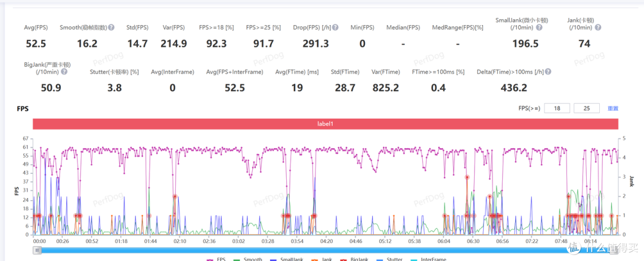Click the SmallJank value 196.5

tap(525, 43)
